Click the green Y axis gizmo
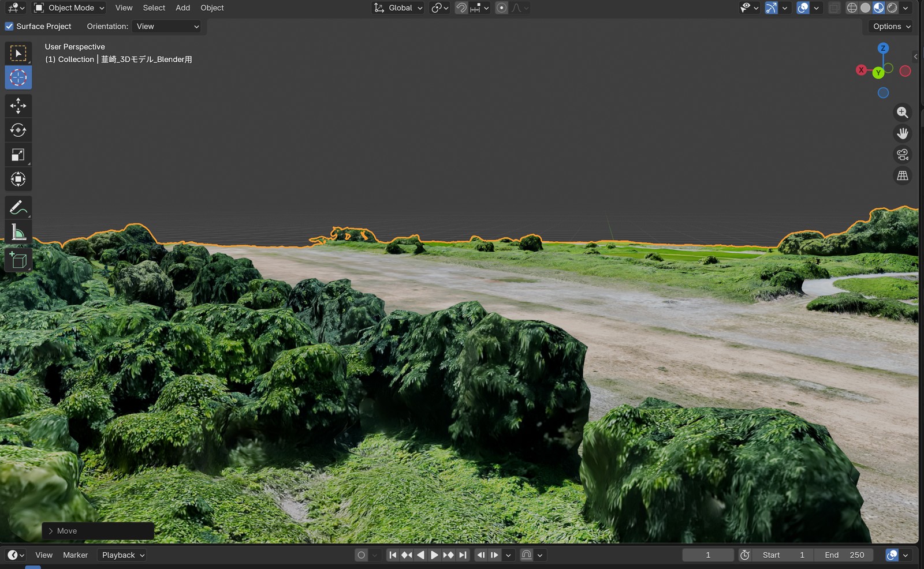This screenshot has width=924, height=569. (x=878, y=73)
